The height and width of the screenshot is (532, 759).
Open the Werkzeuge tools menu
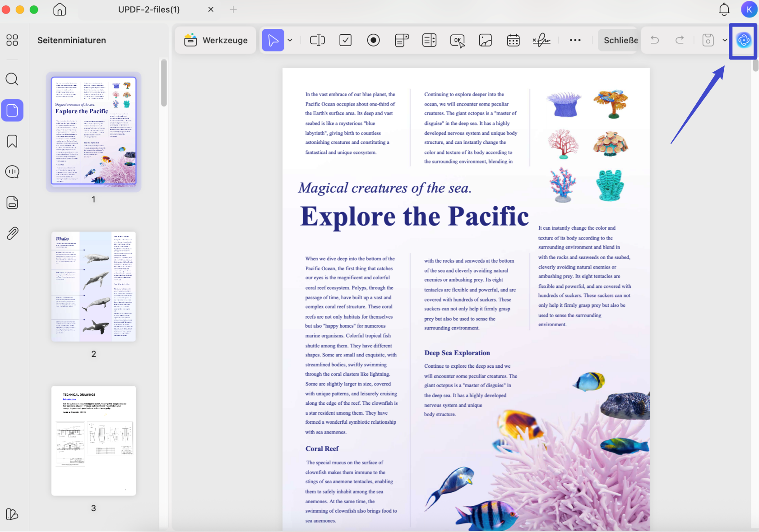pyautogui.click(x=216, y=40)
